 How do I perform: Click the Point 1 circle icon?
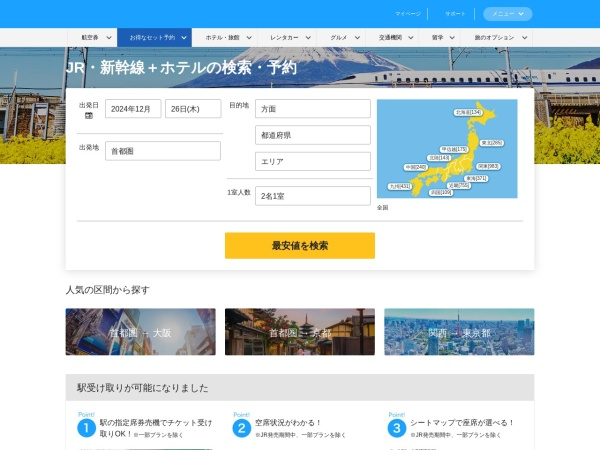pyautogui.click(x=86, y=428)
